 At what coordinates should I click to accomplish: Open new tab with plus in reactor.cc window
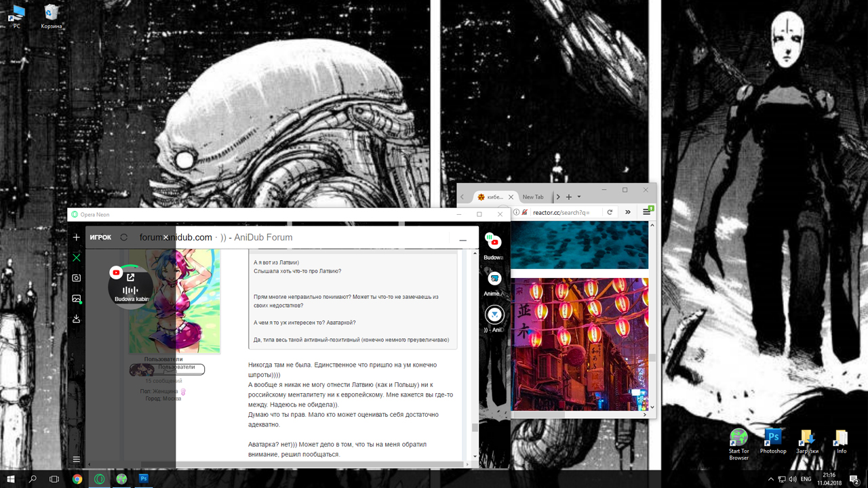(x=568, y=197)
